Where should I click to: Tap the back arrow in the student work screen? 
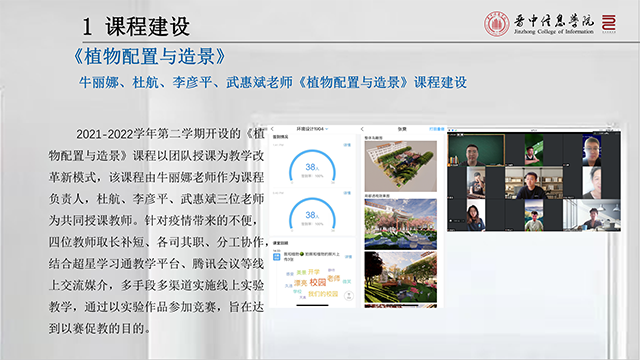[x=362, y=129]
